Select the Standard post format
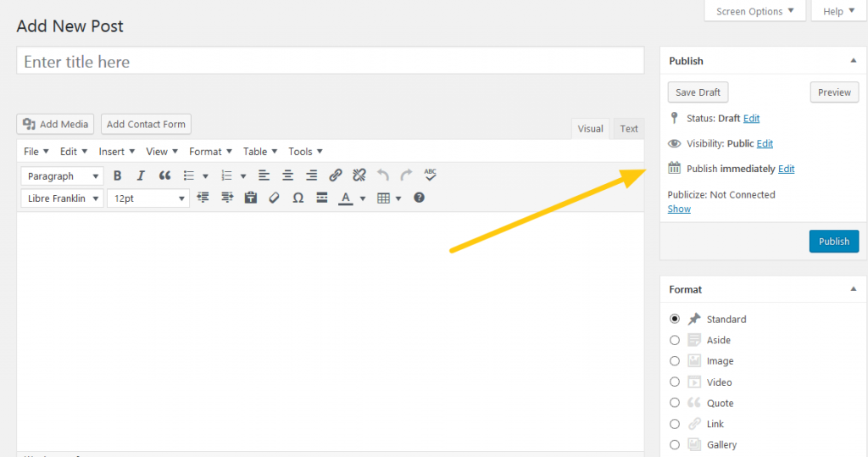868x457 pixels. 674,319
